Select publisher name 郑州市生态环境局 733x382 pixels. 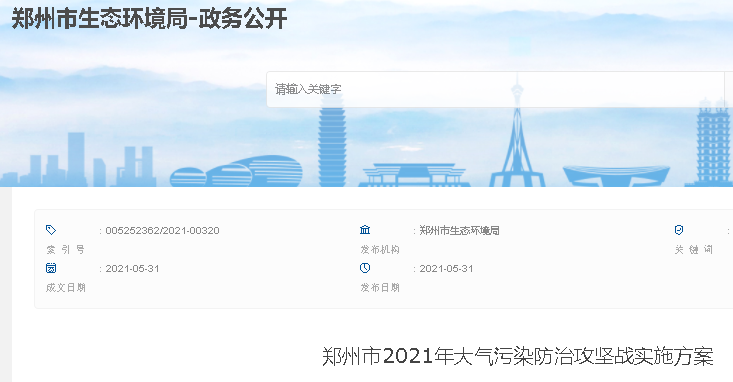[459, 231]
